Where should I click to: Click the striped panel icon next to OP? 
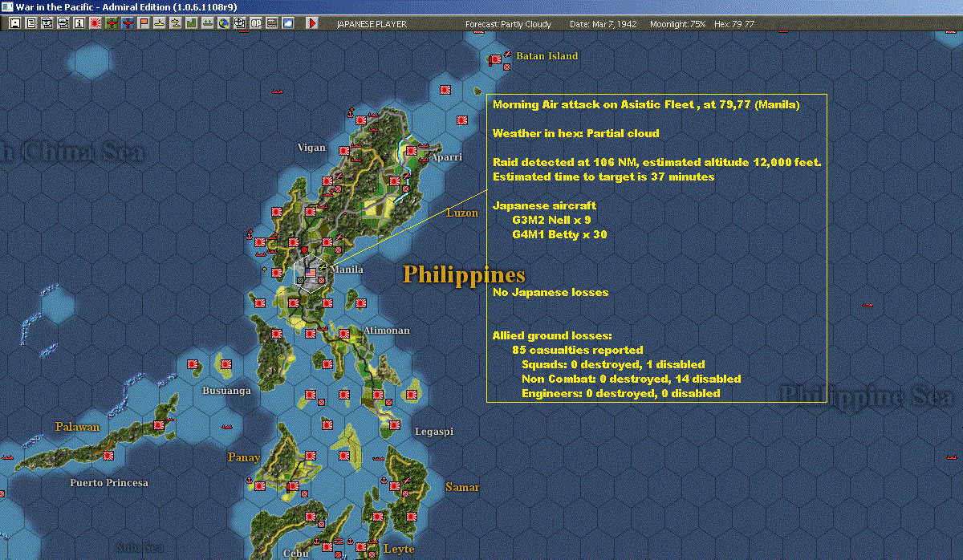(271, 23)
